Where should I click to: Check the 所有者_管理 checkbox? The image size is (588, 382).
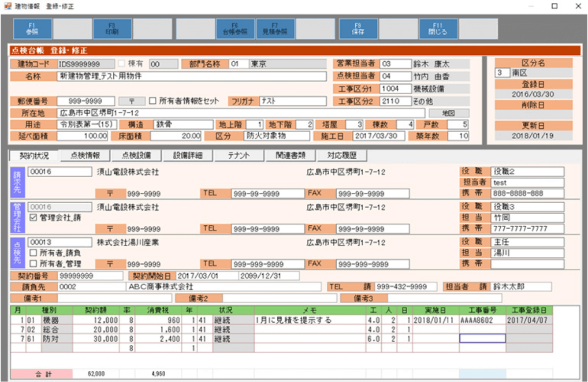(33, 264)
